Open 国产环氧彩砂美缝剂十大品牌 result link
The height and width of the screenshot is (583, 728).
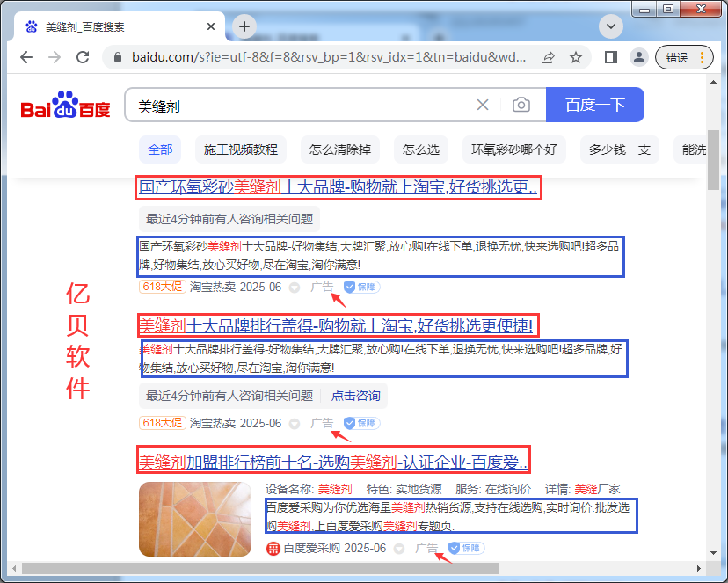(x=338, y=187)
